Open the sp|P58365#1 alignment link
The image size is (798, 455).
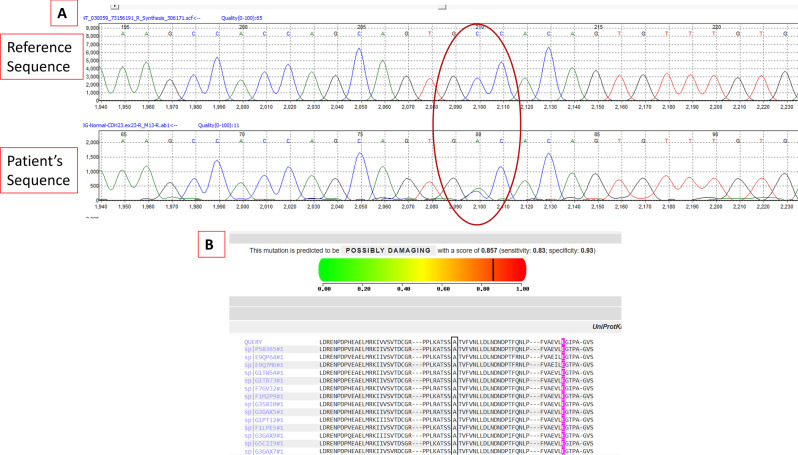tap(263, 349)
